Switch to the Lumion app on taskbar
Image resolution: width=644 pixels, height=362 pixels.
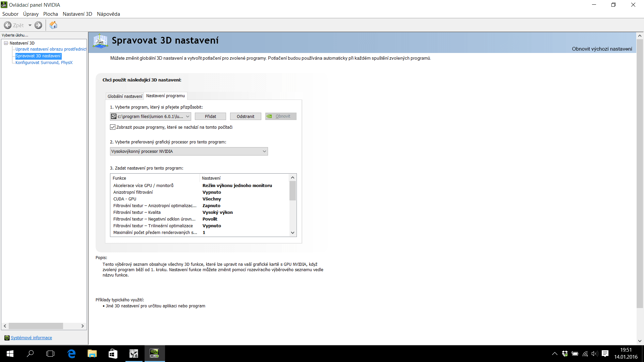(x=133, y=354)
